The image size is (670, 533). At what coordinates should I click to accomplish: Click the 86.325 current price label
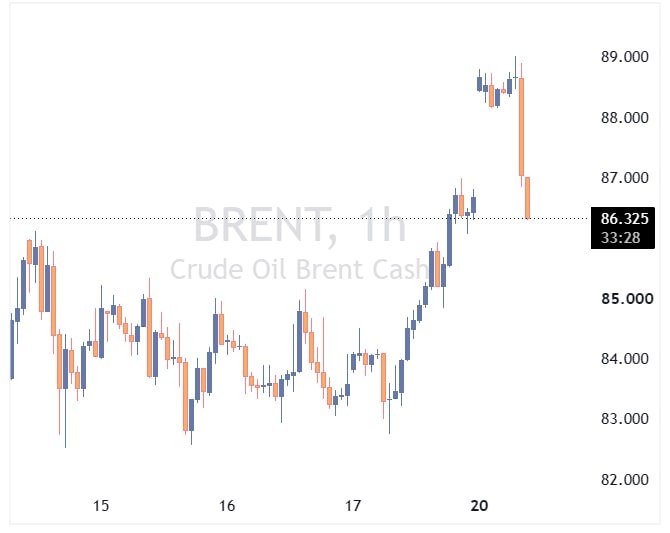coord(624,219)
